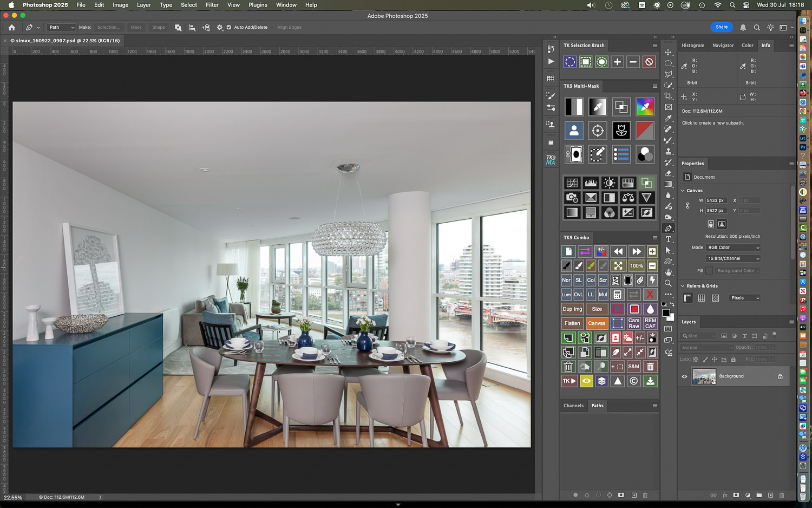Collapse the Rulers & Grids section
The height and width of the screenshot is (508, 812).
click(x=683, y=286)
